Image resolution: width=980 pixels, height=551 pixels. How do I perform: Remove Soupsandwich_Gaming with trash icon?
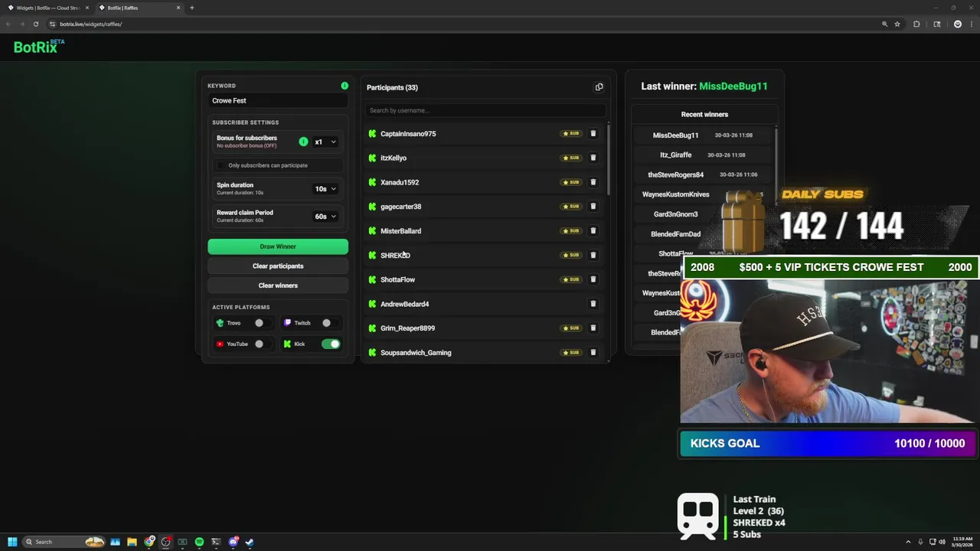point(593,353)
